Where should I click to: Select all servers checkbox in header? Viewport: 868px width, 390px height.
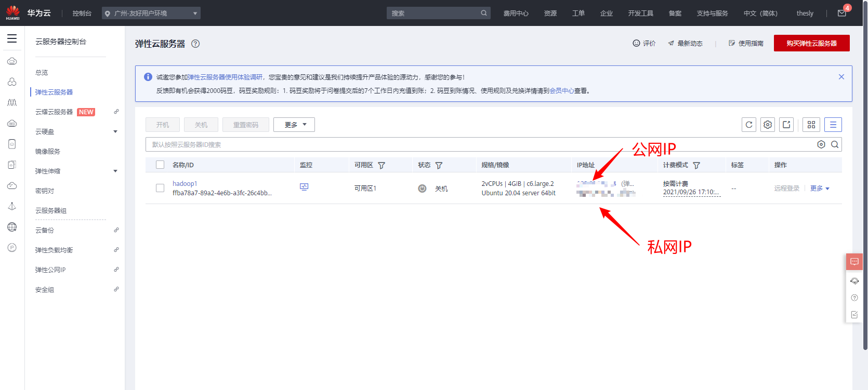point(160,165)
